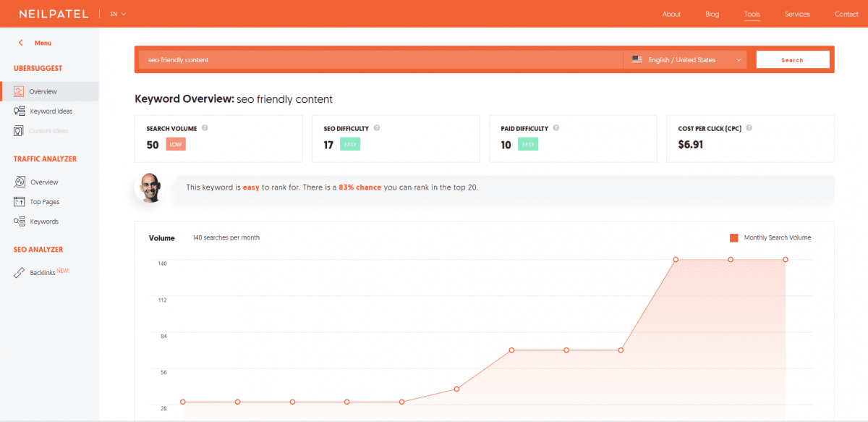
Task: Open the Top Pages section
Action: 46,201
